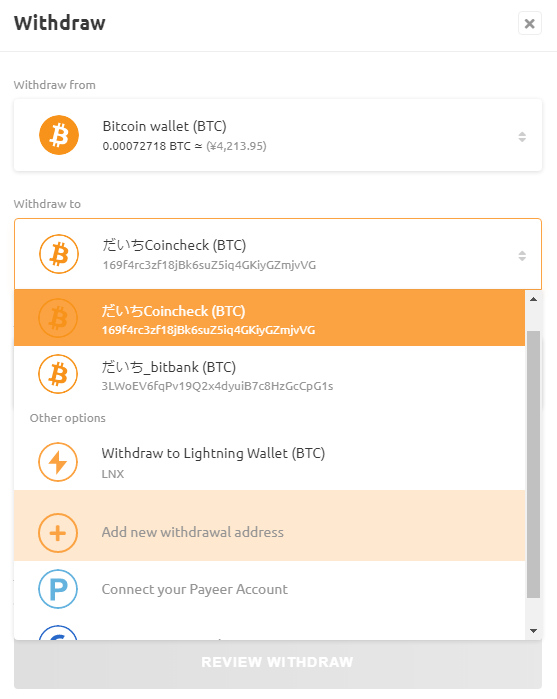The height and width of the screenshot is (699, 557).
Task: Click the highlighted だいちCoincheck Bitcoin icon
Action: [58, 318]
